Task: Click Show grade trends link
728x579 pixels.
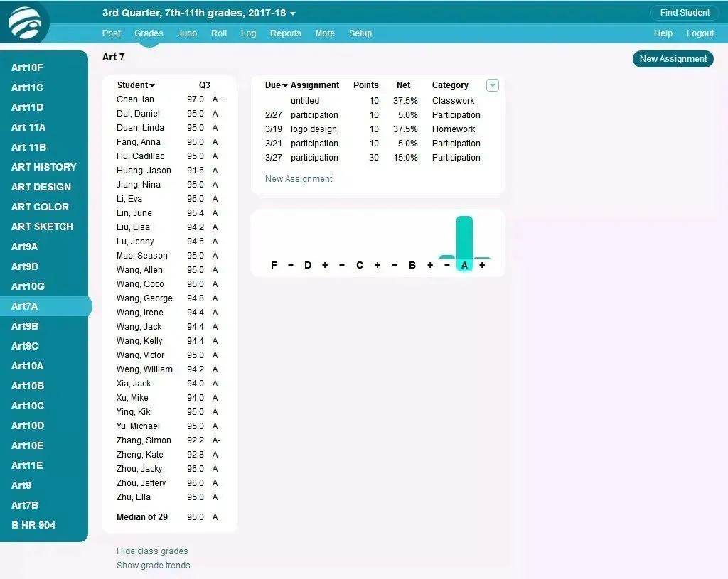Action: (x=154, y=566)
